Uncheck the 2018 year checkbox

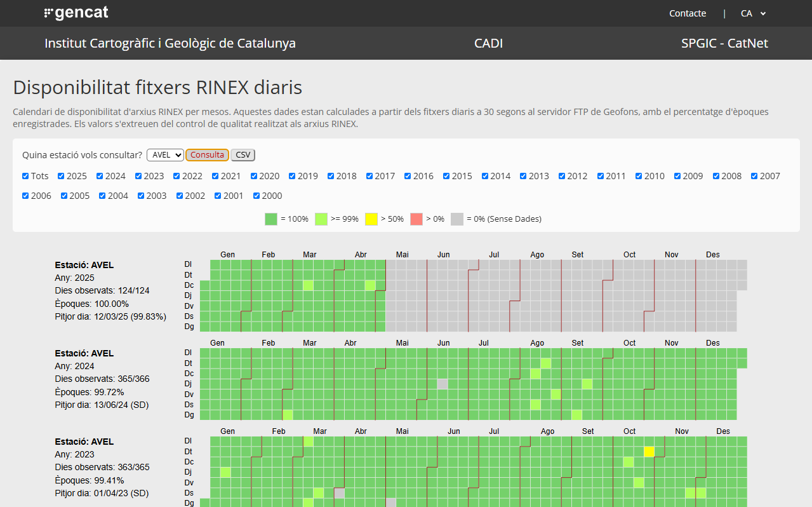tap(331, 176)
